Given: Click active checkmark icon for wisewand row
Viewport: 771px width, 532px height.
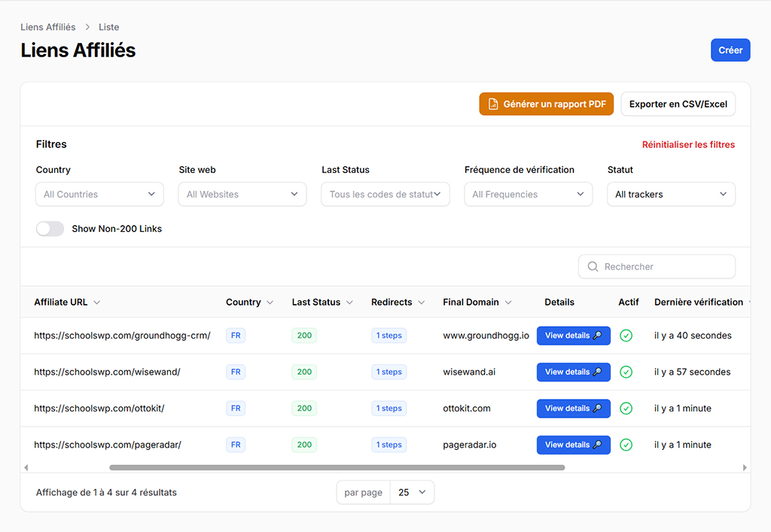Looking at the screenshot, I should pos(626,372).
